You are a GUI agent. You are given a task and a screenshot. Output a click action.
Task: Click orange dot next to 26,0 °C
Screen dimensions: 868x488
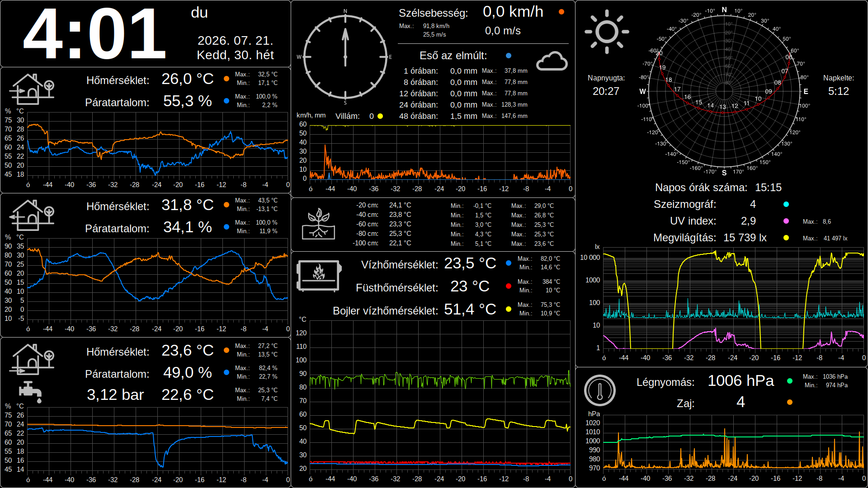[x=226, y=79]
